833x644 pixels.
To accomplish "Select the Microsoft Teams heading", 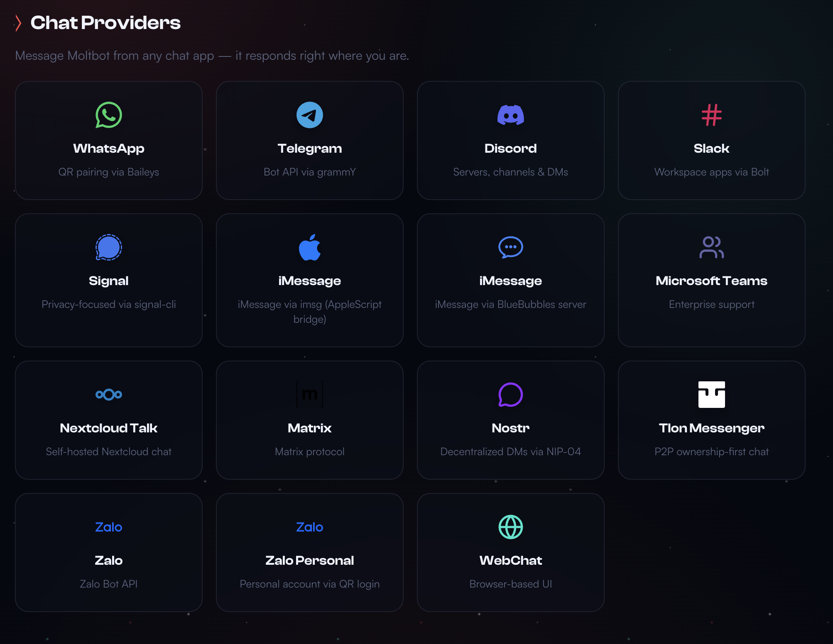I will click(712, 281).
